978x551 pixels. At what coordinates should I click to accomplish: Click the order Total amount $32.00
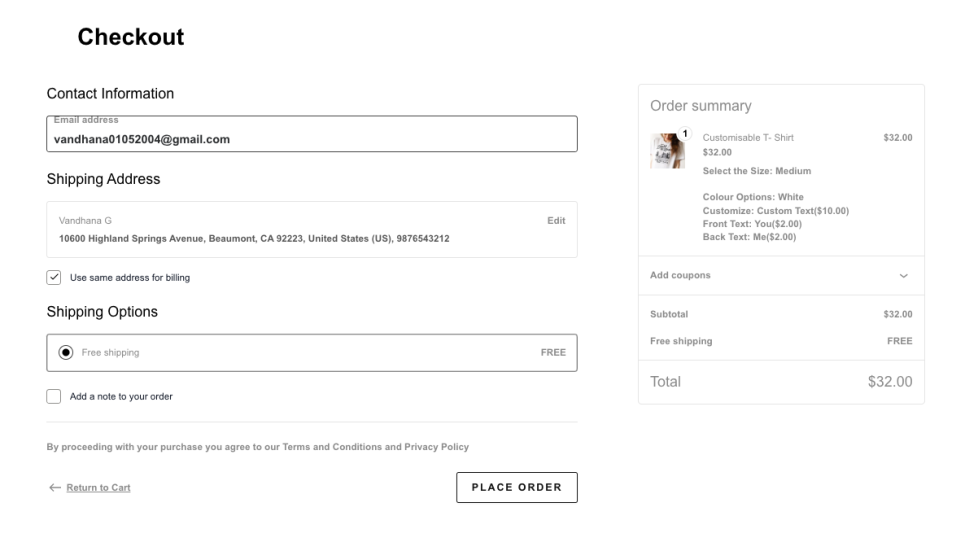[890, 382]
